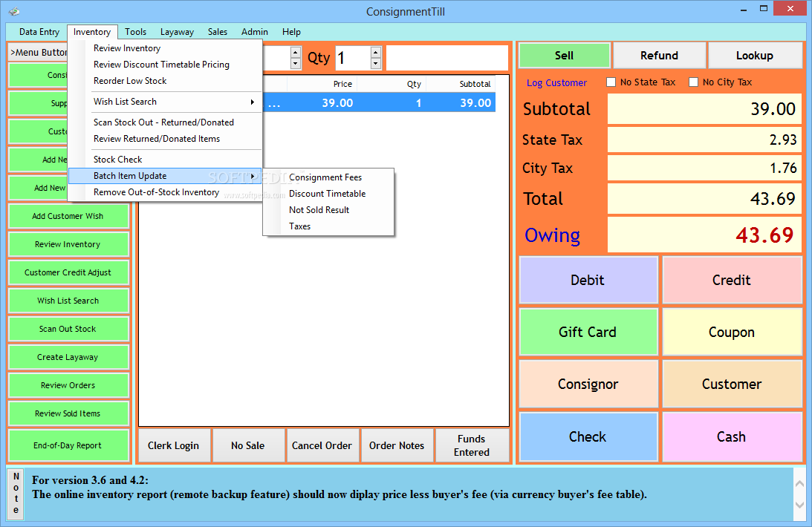Expand the Wish List Search submenu
The width and height of the screenshot is (812, 527).
[165, 102]
